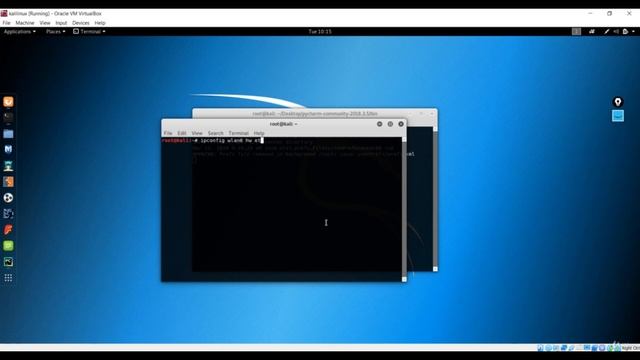Click the workspace indicator in the top panel
This screenshot has width=640, height=360.
(576, 31)
